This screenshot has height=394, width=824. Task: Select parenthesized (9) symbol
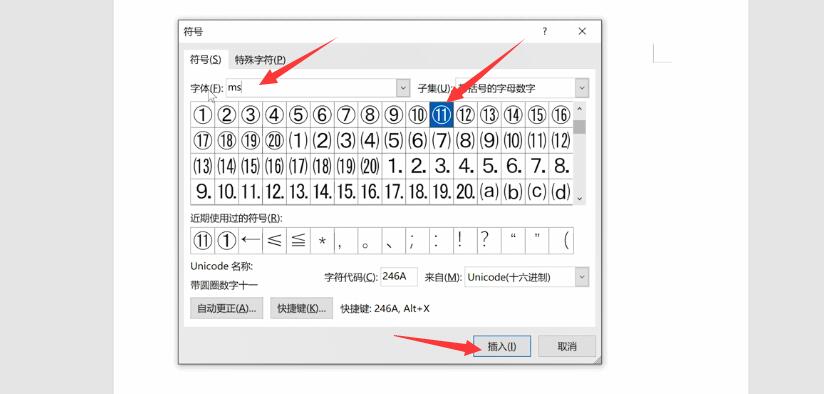(489, 140)
